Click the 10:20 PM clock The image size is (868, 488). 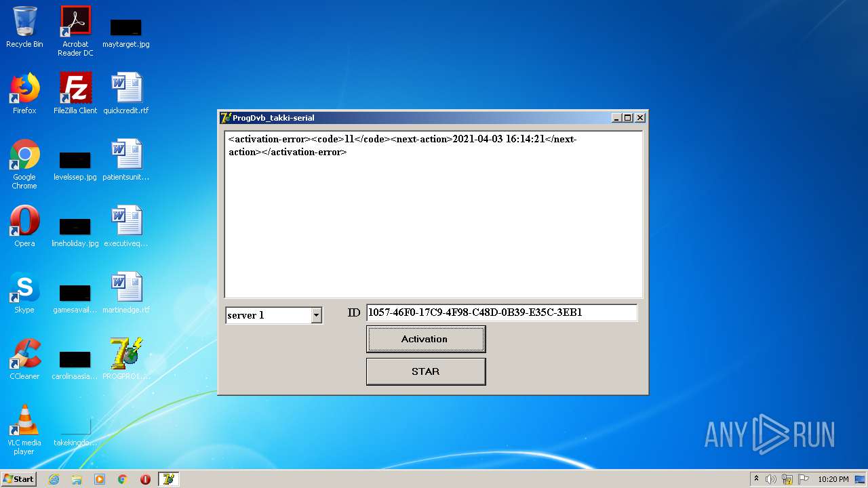(833, 479)
